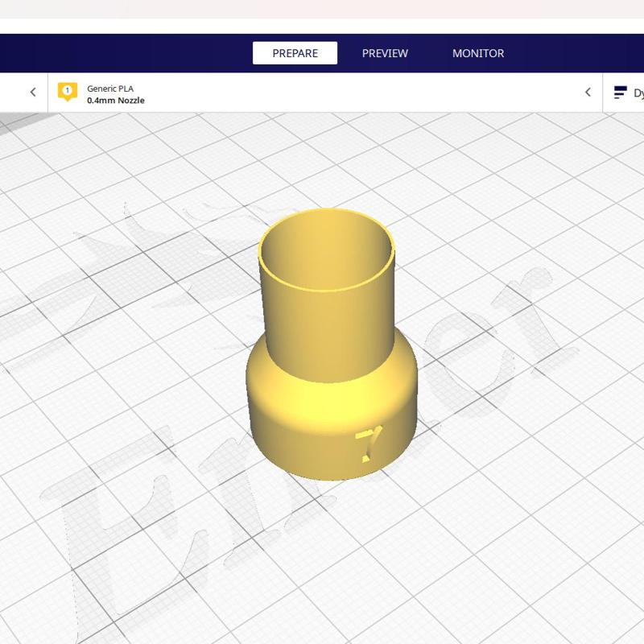This screenshot has height=644, width=644.
Task: Click the extruder 1 material icon
Action: [x=68, y=92]
